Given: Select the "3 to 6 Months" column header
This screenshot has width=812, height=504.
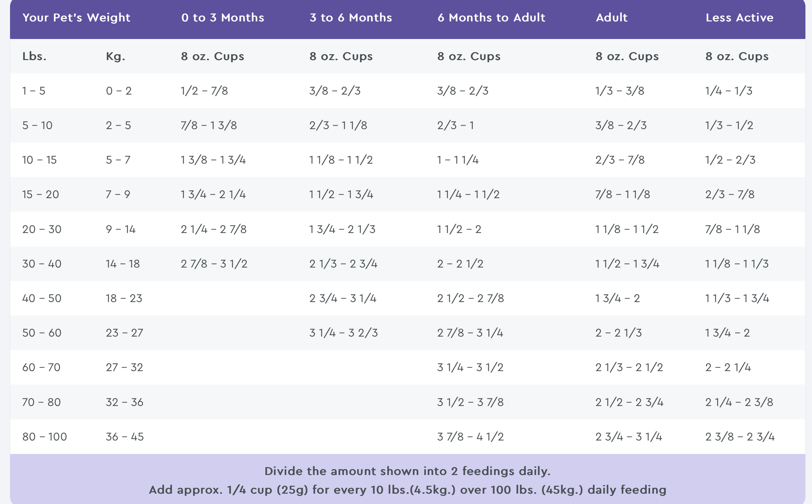Looking at the screenshot, I should tap(351, 18).
